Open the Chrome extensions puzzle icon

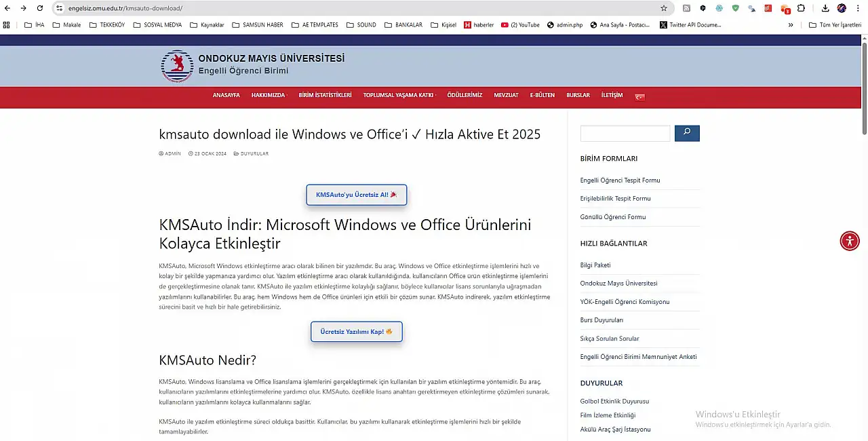tap(802, 8)
